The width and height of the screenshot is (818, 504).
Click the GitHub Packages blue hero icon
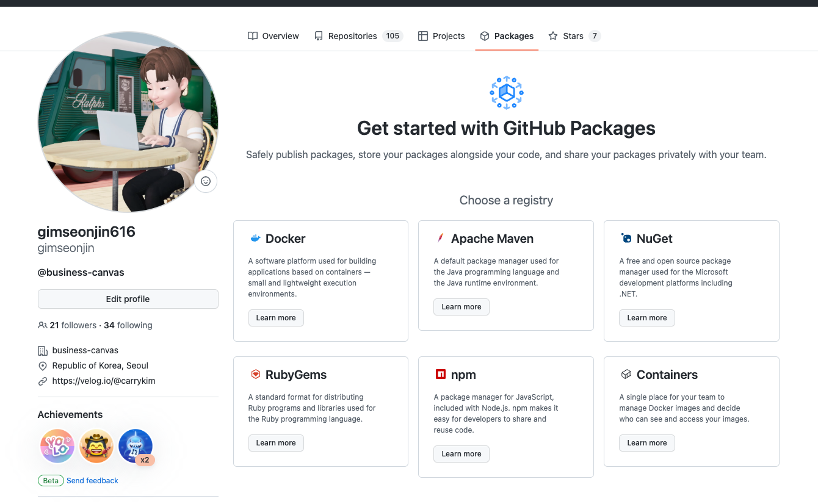pos(506,93)
